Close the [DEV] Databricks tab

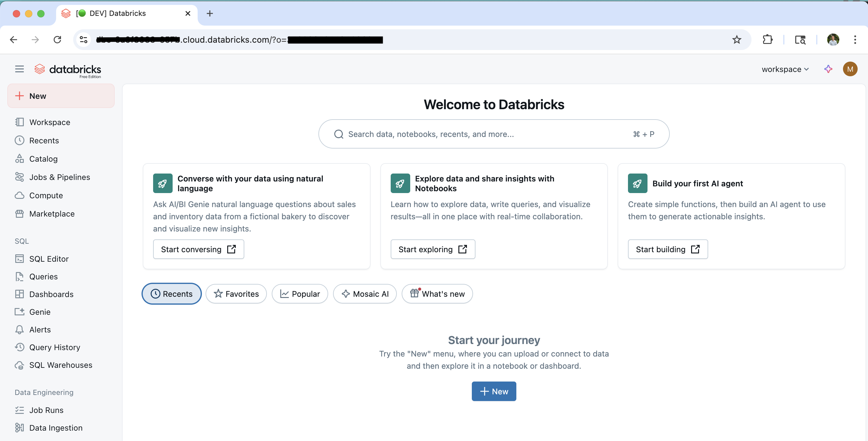click(x=188, y=13)
